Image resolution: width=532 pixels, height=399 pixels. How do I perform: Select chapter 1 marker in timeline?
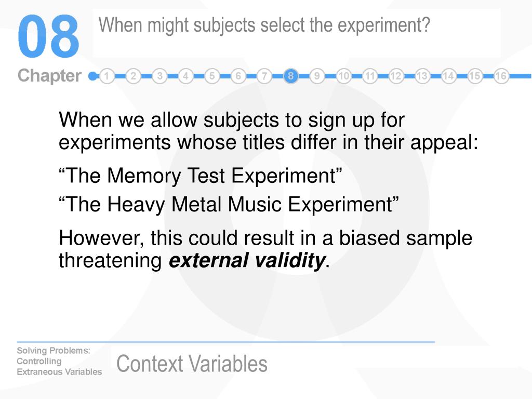click(x=107, y=76)
